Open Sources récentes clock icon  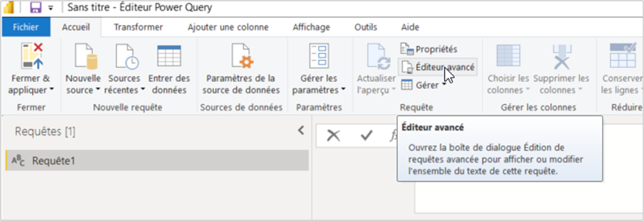126,56
